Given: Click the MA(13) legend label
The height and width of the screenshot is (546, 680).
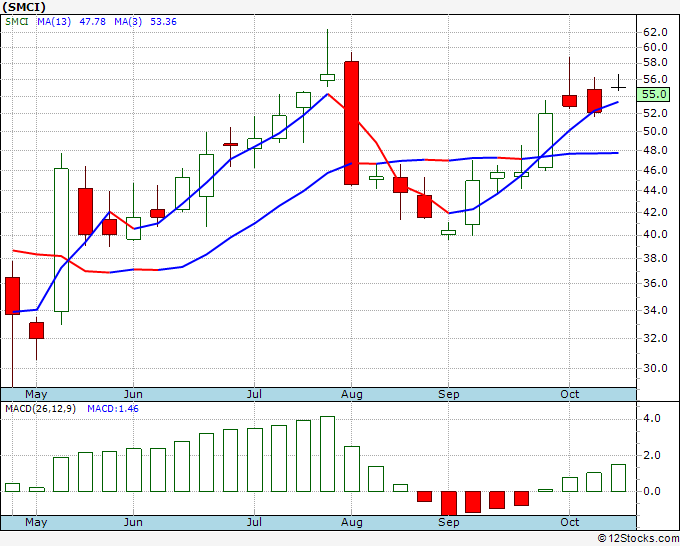Looking at the screenshot, I should pos(54,22).
